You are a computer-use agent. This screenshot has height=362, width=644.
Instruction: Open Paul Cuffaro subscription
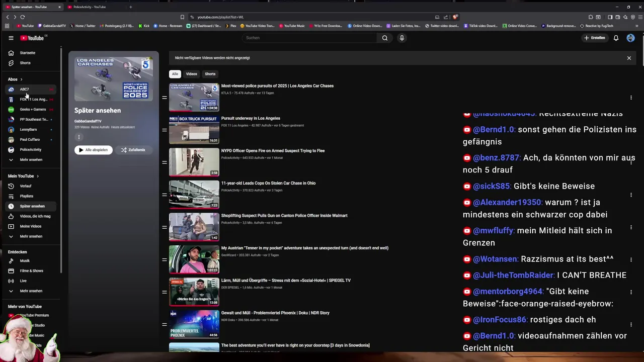(30, 139)
